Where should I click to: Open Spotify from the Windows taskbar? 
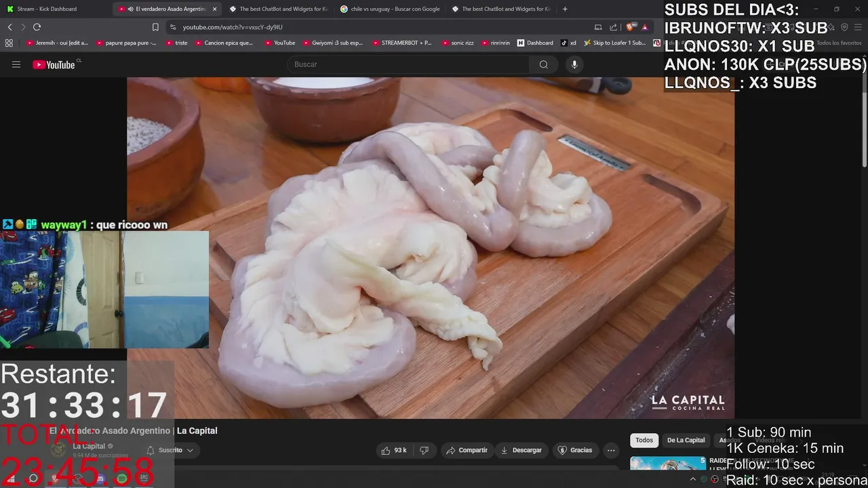click(x=122, y=479)
